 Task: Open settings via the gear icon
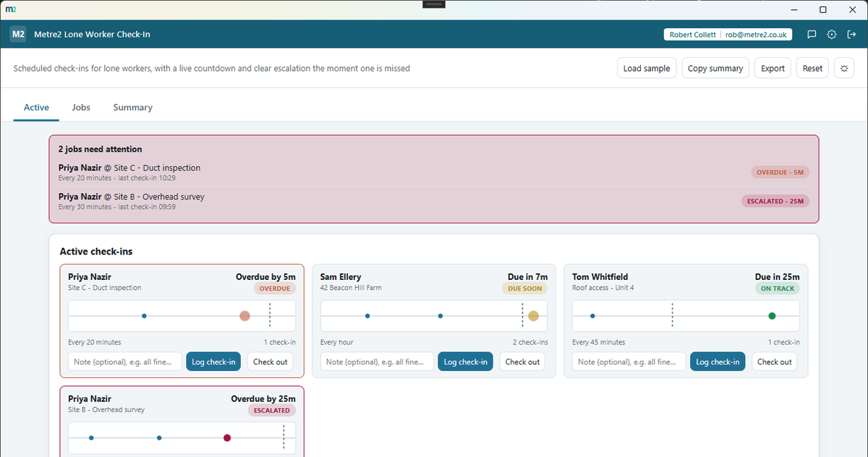pyautogui.click(x=832, y=34)
